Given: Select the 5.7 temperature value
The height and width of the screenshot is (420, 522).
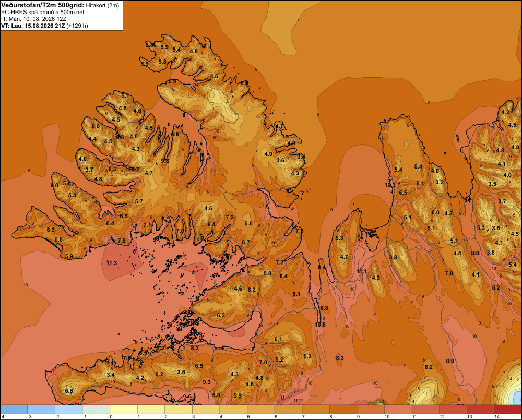Looking at the screenshot, I should [139, 201].
